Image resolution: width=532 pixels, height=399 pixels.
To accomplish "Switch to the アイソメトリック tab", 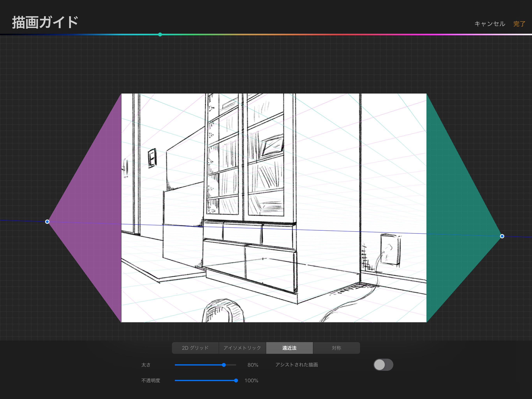I will pyautogui.click(x=242, y=348).
